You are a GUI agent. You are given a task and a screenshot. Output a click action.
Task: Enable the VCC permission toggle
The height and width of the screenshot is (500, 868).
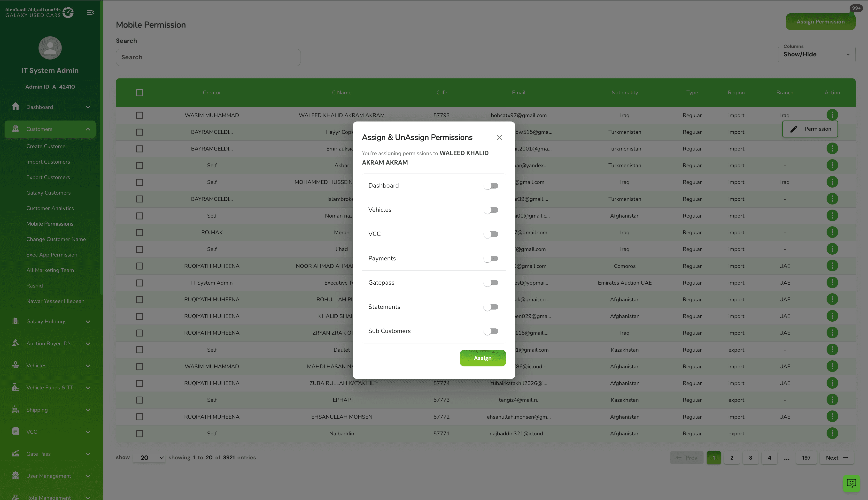pyautogui.click(x=491, y=234)
